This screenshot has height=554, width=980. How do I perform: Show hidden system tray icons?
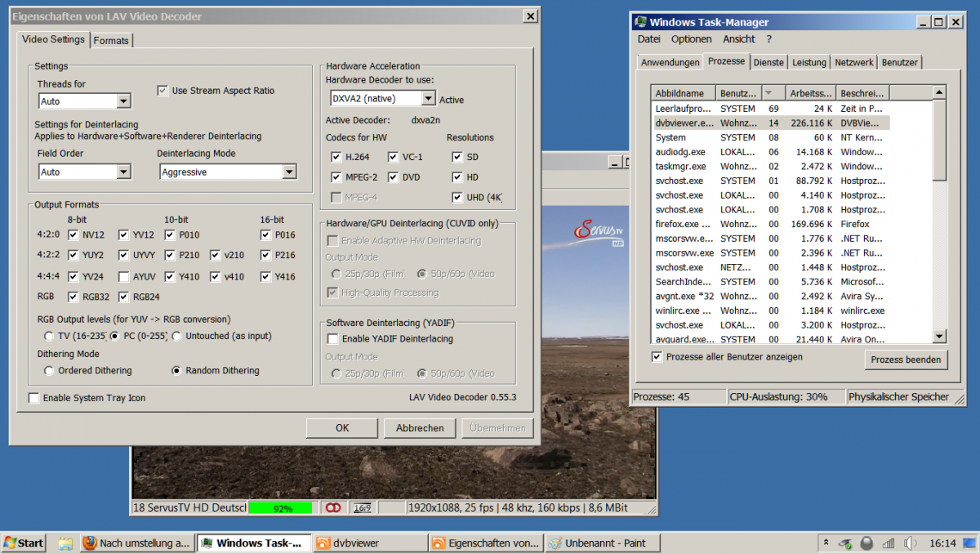826,543
